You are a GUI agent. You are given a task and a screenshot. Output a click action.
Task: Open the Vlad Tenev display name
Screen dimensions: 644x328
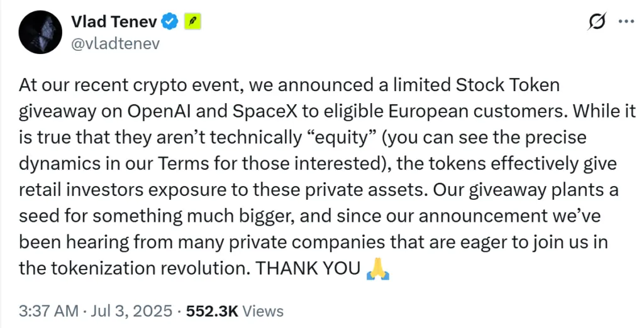(111, 22)
